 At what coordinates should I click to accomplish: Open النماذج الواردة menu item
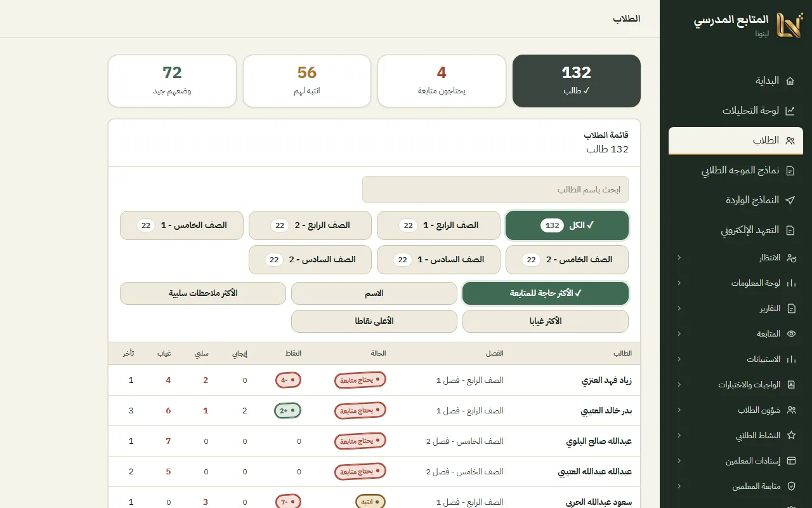point(736,200)
